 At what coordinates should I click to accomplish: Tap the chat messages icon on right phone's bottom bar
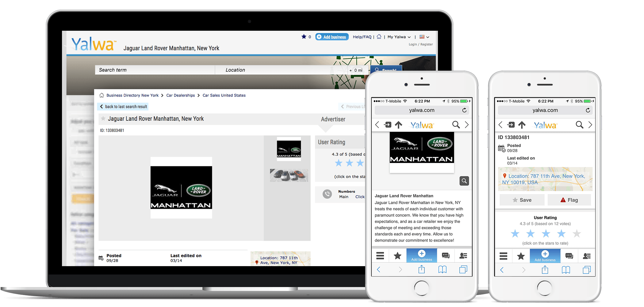tap(569, 256)
